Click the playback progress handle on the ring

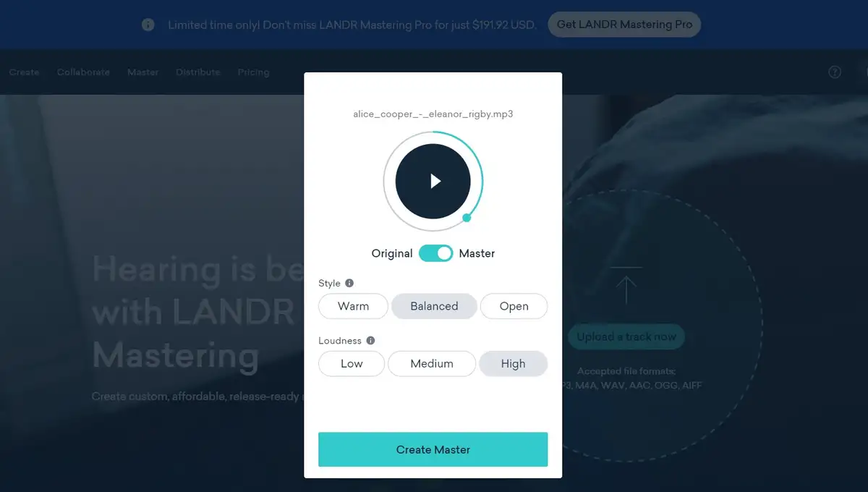point(467,216)
